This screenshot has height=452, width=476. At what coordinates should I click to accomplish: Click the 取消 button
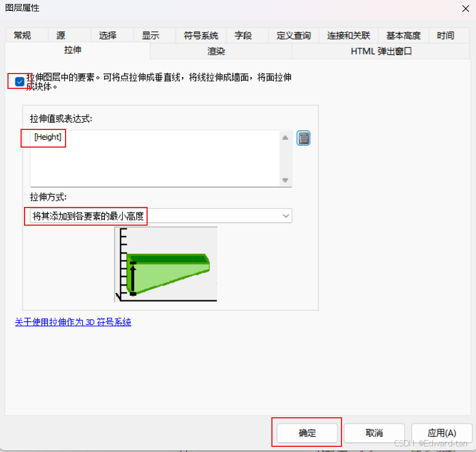click(375, 433)
